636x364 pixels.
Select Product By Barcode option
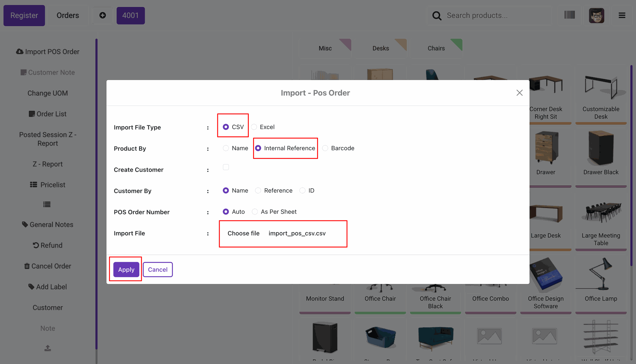325,148
